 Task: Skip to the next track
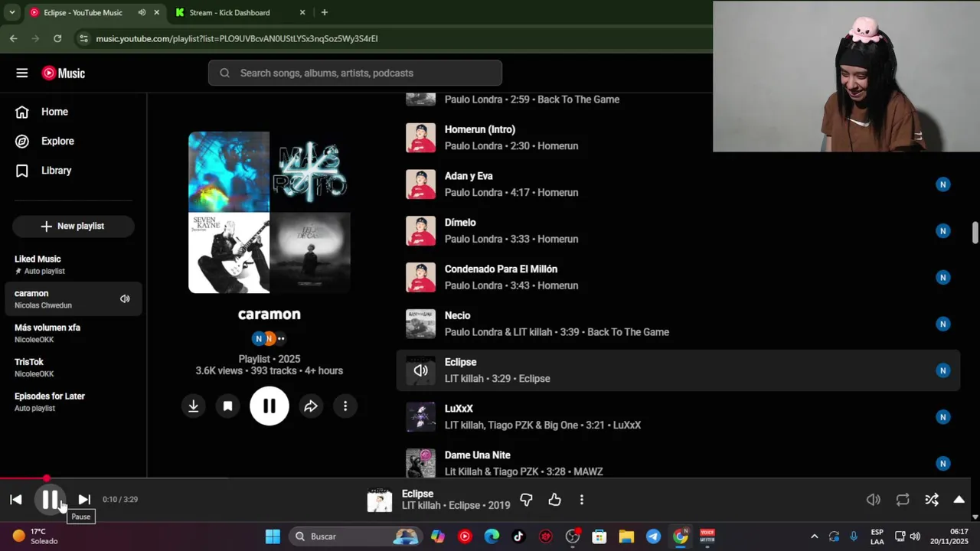click(84, 500)
